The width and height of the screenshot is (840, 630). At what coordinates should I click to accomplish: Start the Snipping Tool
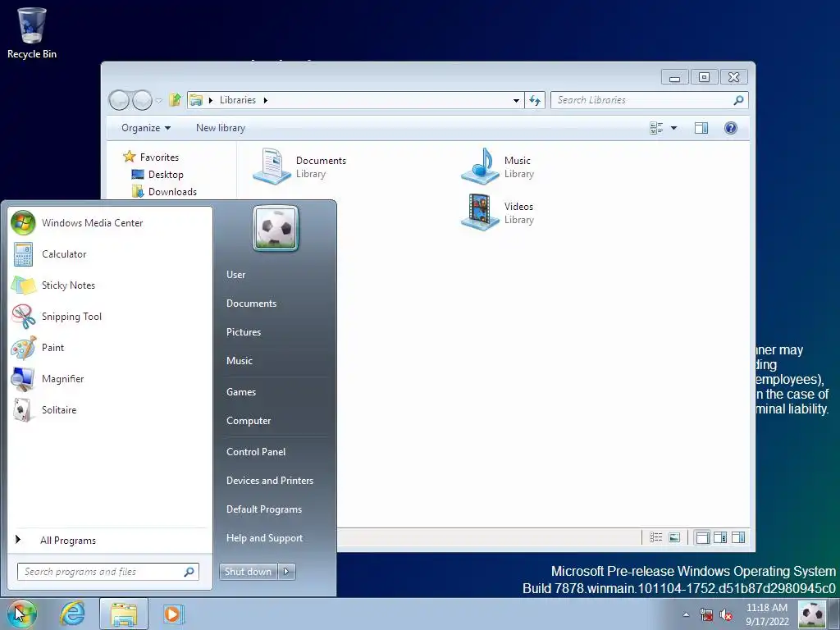point(110,316)
